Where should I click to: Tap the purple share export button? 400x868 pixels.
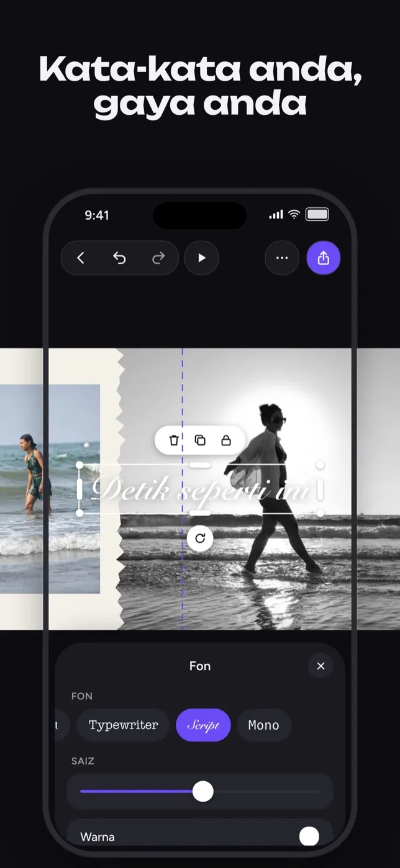pos(324,258)
